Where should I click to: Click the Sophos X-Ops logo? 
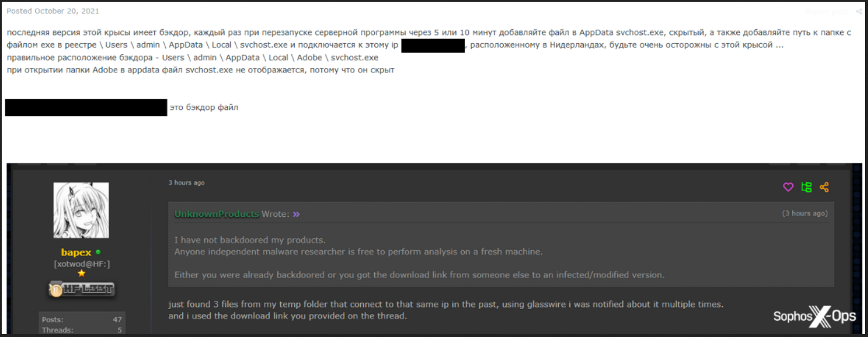[815, 316]
